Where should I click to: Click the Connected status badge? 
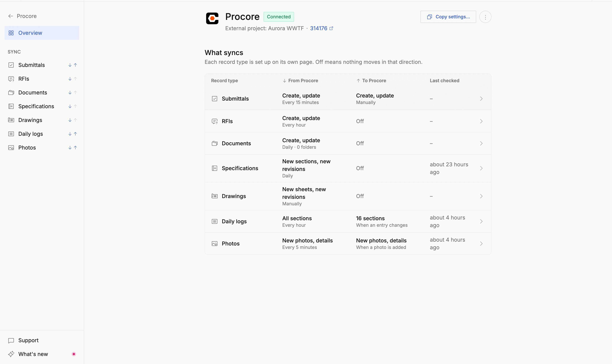click(279, 17)
